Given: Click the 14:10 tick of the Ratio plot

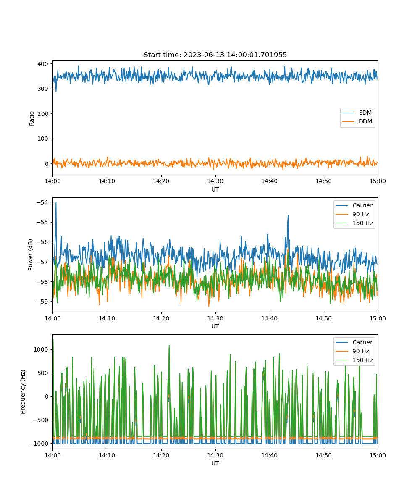Looking at the screenshot, I should tap(107, 181).
